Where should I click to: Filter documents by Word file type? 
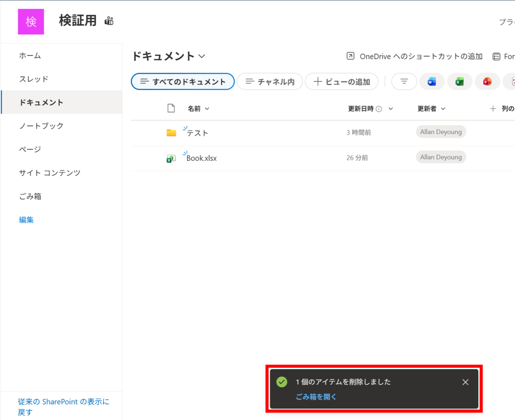(x=432, y=81)
